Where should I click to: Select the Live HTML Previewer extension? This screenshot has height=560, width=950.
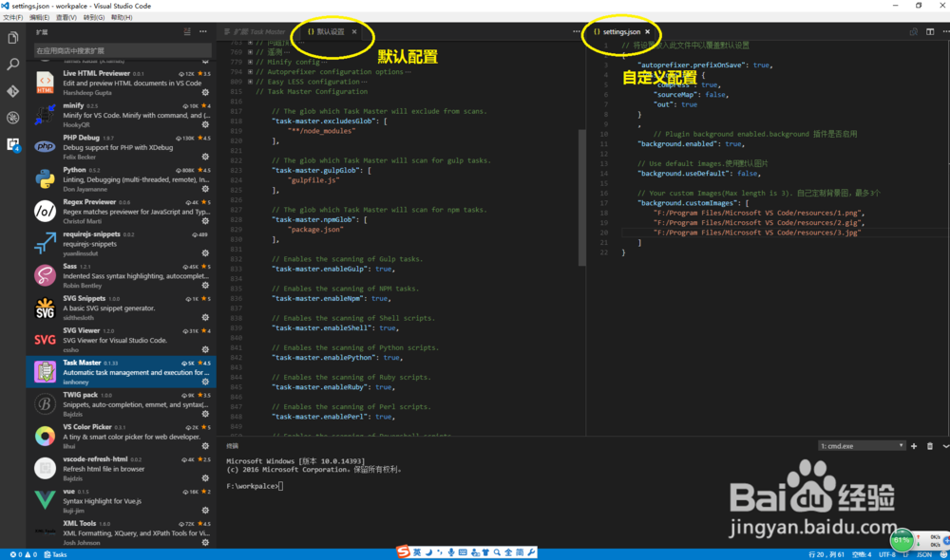pos(122,83)
